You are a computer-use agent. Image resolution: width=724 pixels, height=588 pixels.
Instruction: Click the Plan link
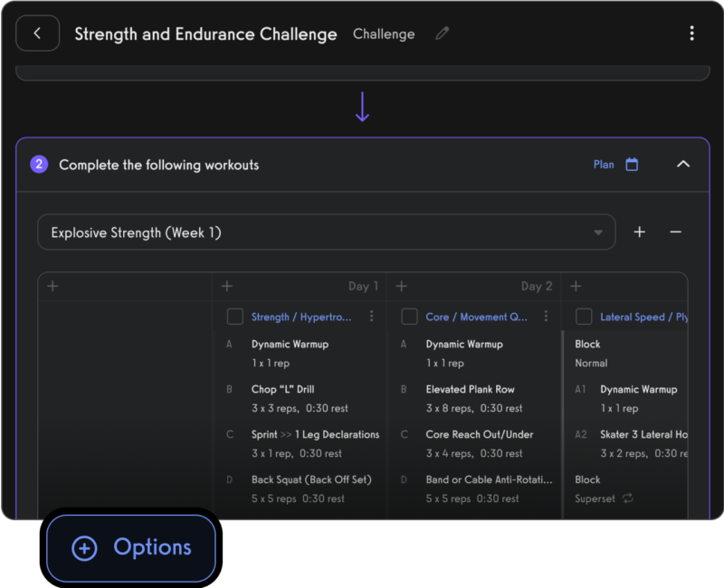(604, 165)
